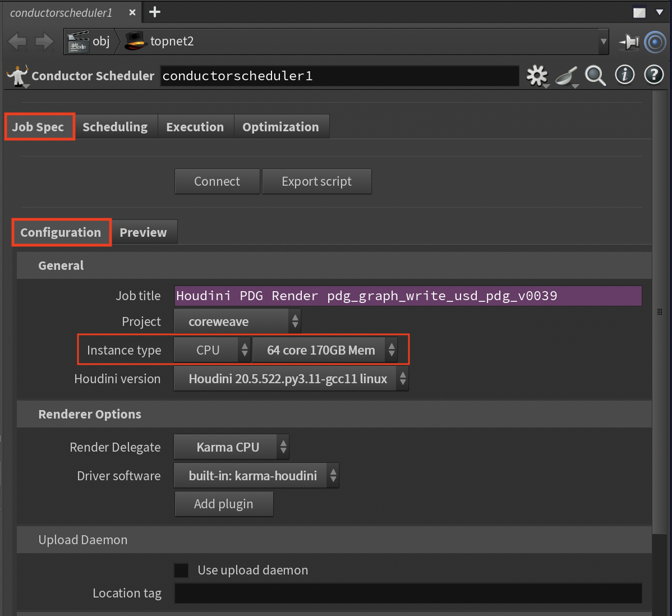672x616 pixels.
Task: Click the Export script button
Action: pos(317,181)
